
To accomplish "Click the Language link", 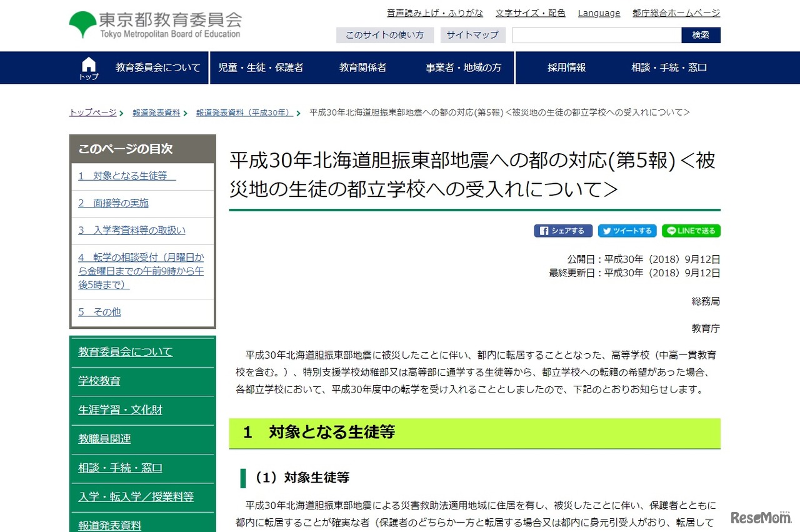I will pyautogui.click(x=598, y=13).
